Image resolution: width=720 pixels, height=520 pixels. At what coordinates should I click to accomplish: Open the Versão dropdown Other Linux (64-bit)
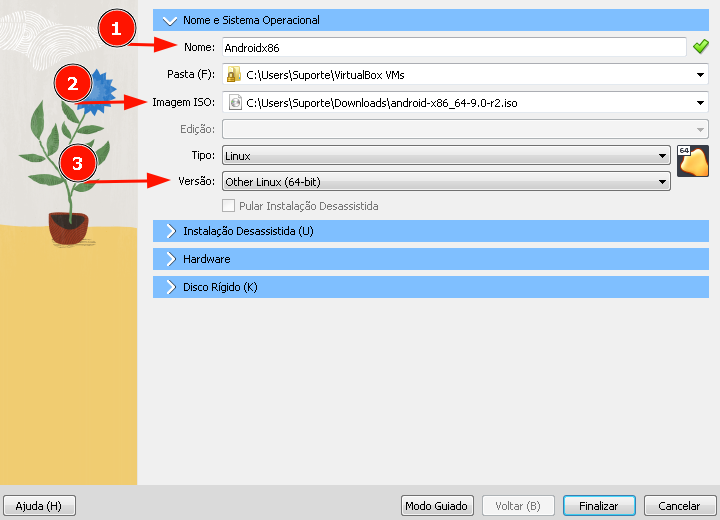[x=446, y=181]
